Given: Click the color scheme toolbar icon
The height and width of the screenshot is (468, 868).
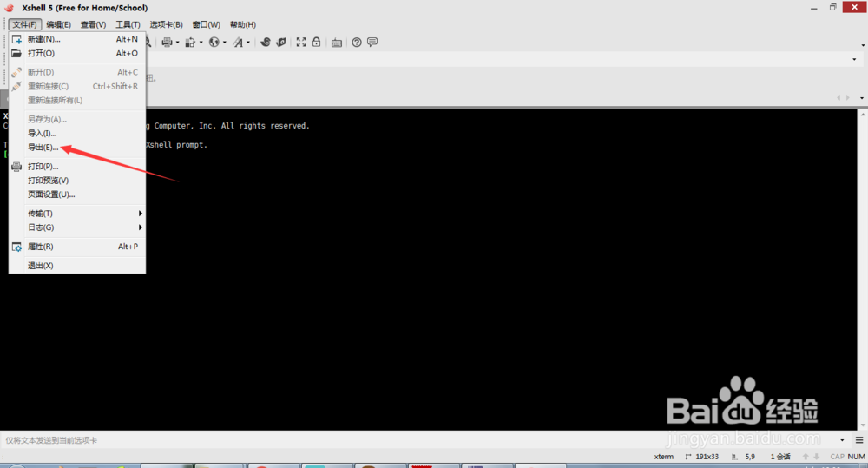Looking at the screenshot, I should [190, 42].
